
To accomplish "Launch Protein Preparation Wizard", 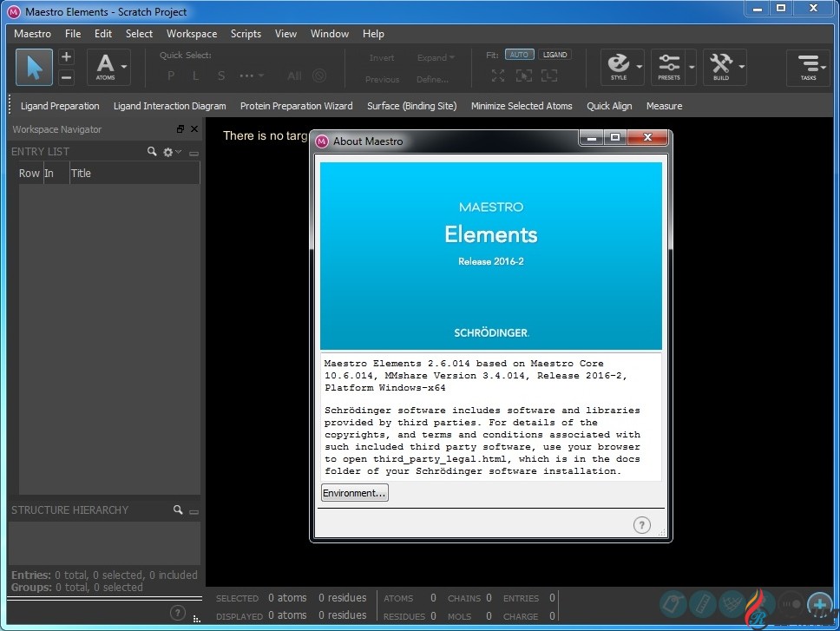I will pos(296,106).
